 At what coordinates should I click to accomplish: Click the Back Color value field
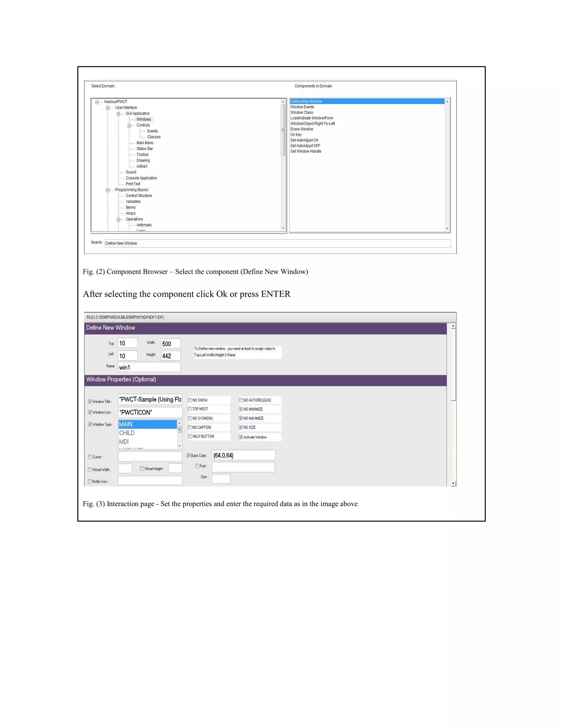(x=243, y=455)
